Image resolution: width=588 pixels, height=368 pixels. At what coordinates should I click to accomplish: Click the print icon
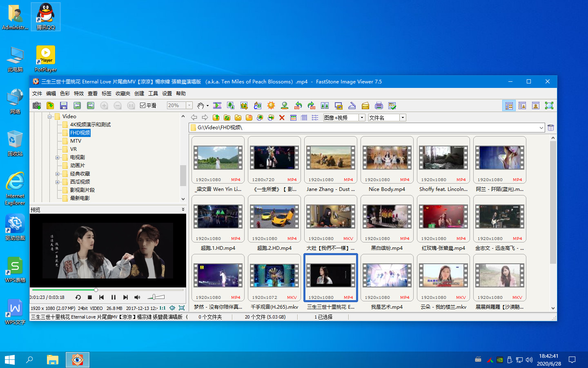379,105
